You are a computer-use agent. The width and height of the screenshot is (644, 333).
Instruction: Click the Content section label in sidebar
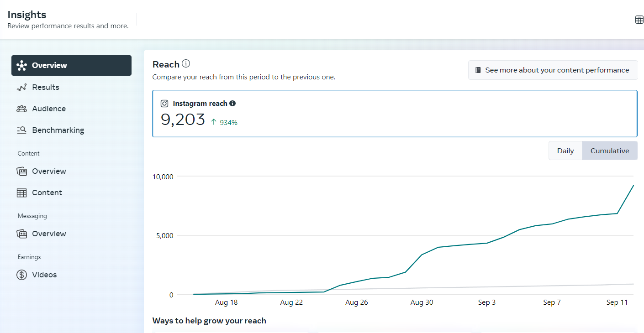coord(29,153)
